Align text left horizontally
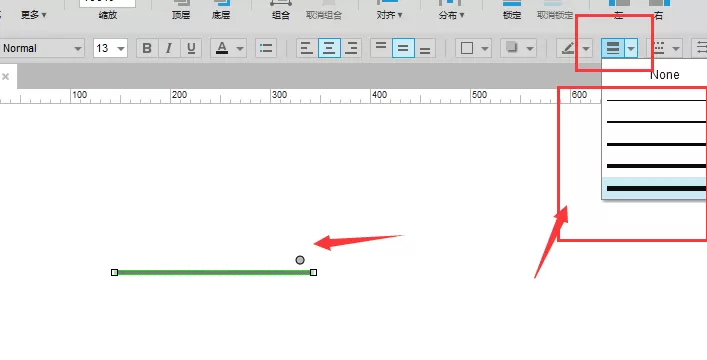 click(x=307, y=48)
